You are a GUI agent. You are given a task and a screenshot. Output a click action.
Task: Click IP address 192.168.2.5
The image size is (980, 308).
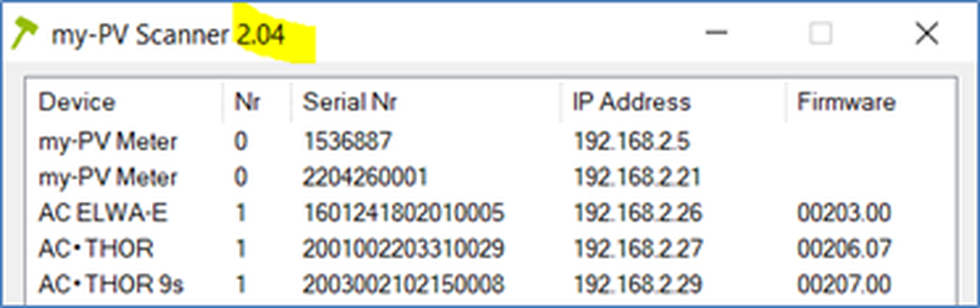[632, 142]
